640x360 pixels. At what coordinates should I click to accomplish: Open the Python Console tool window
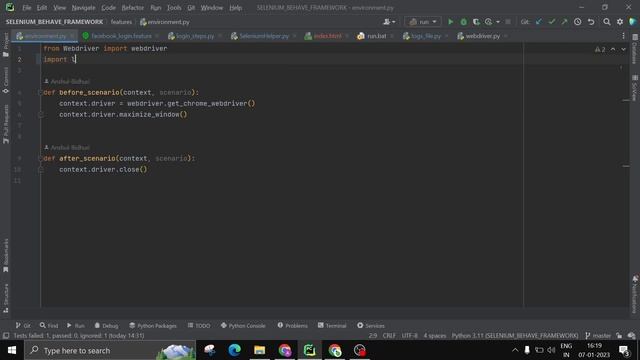point(243,325)
